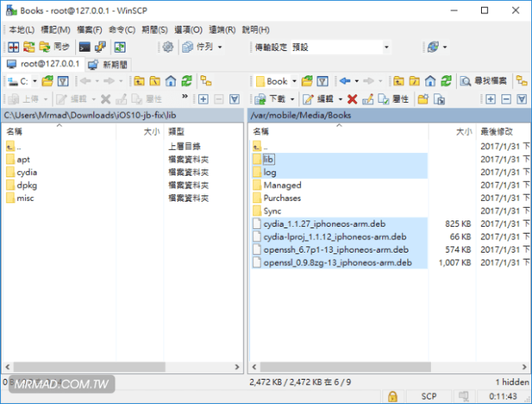Viewport: 532px width, 404px height.
Task: Create new remote folder icon
Action: [x=423, y=99]
